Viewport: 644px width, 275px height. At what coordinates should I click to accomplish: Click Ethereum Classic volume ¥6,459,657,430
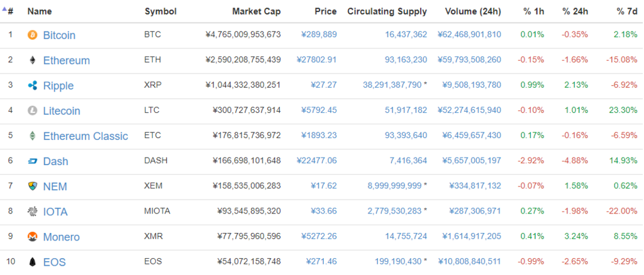point(472,136)
